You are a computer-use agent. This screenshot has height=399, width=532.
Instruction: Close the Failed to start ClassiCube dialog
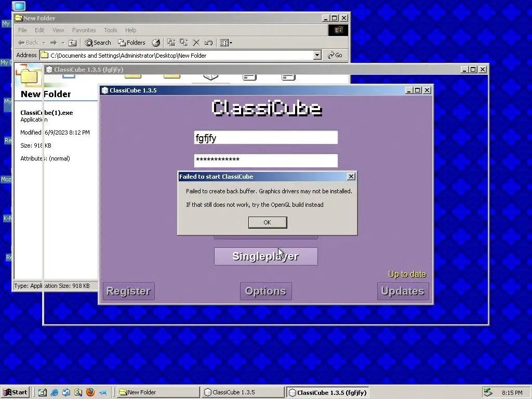[351, 177]
